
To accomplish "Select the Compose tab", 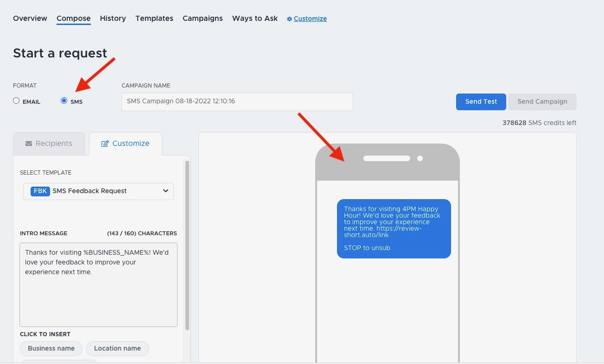I will pos(74,19).
